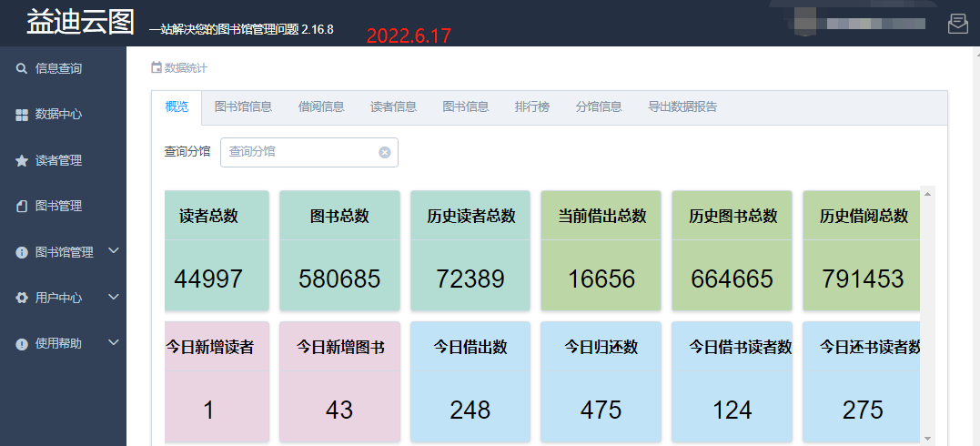
Task: Click the exclamation icon beside 使用帮助
Action: click(22, 344)
